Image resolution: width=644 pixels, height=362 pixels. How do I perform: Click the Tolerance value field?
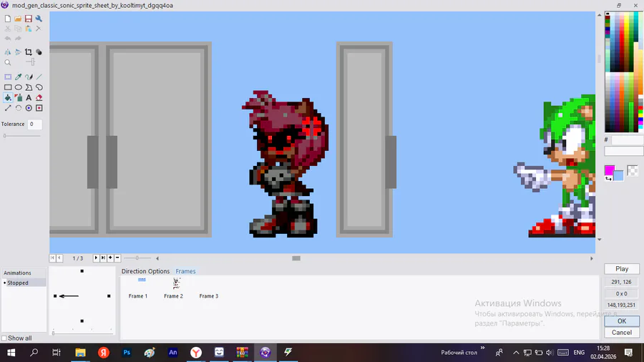34,124
